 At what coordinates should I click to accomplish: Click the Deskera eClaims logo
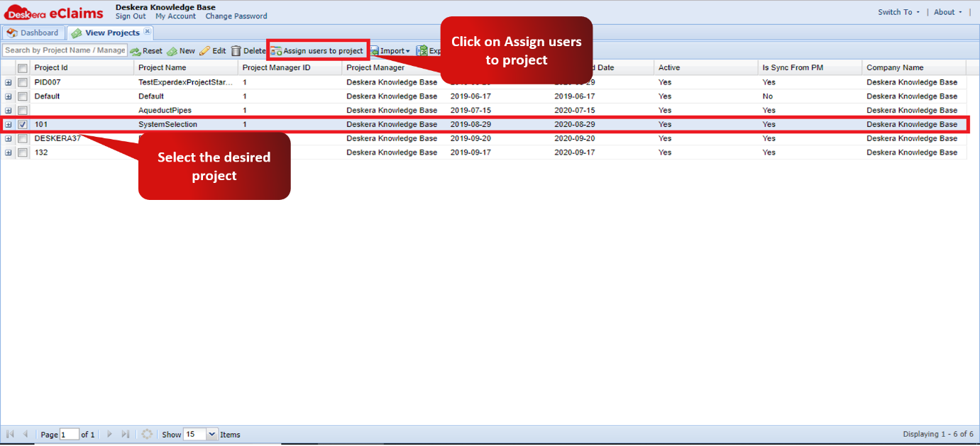(x=54, y=12)
